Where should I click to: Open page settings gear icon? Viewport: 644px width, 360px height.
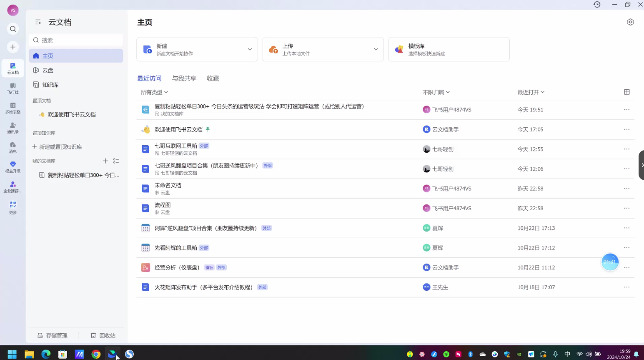point(630,22)
